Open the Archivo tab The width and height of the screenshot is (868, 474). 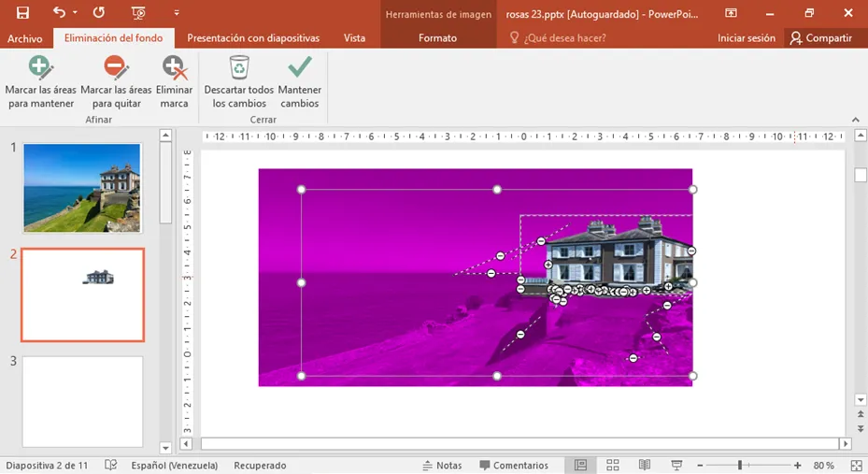coord(25,38)
